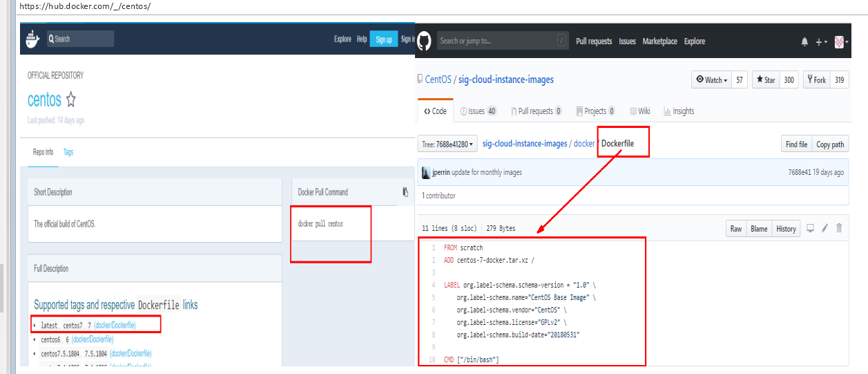Click the Docker whale logo

click(x=32, y=39)
